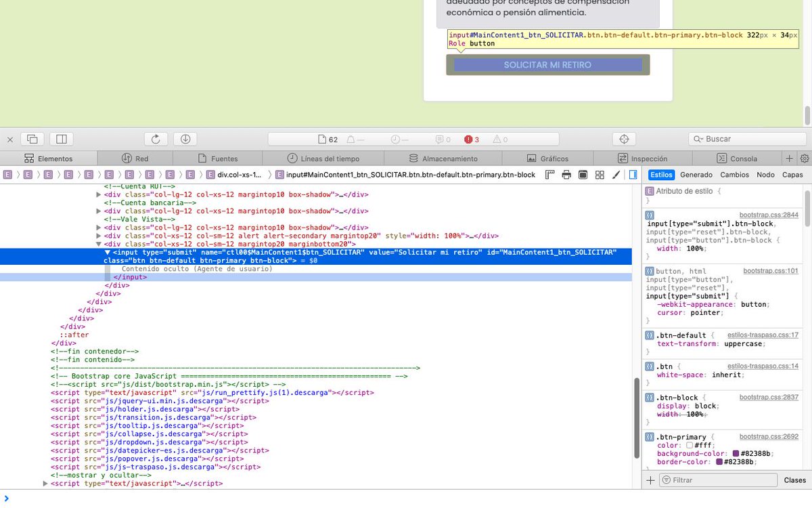
Task: Open the Líneas del tiempo tab
Action: click(x=323, y=158)
